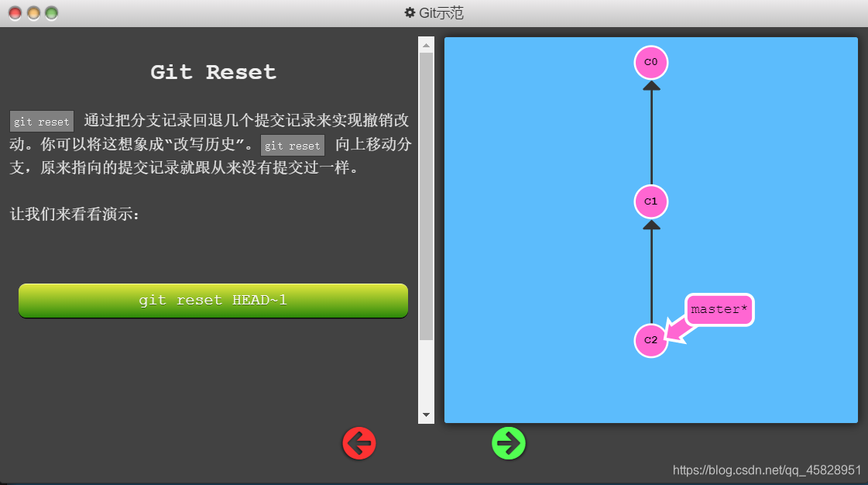Screen dimensions: 868x485
Task: Run the git reset HEAD~1 command
Action: [x=213, y=300]
